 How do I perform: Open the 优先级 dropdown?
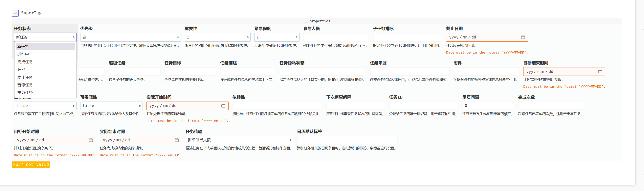tap(130, 37)
